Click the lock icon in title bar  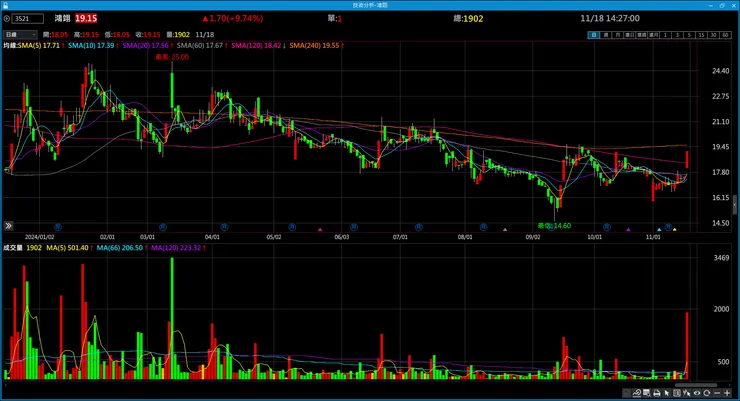point(6,5)
